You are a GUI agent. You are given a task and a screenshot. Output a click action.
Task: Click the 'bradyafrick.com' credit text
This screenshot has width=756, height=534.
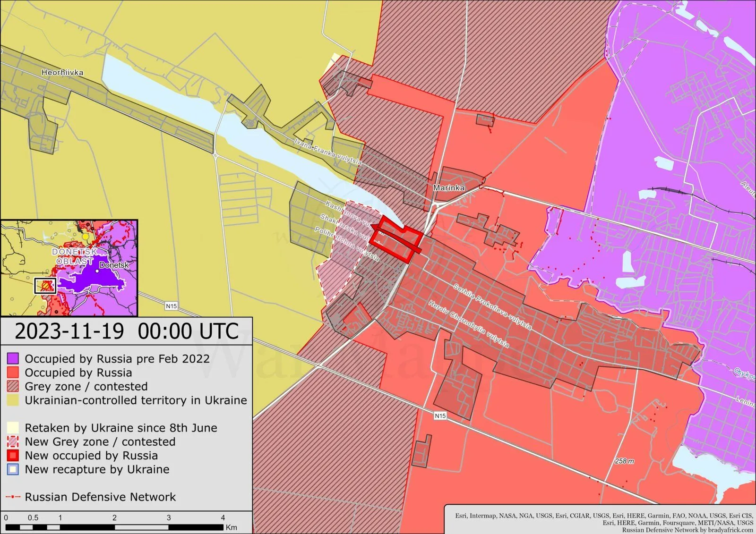(730, 530)
